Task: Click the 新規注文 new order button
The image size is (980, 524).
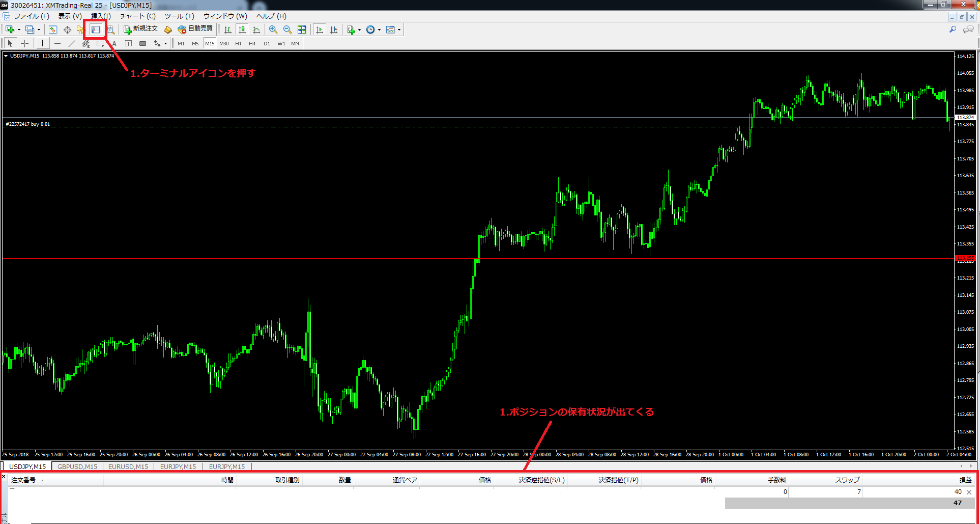Action: coord(140,29)
